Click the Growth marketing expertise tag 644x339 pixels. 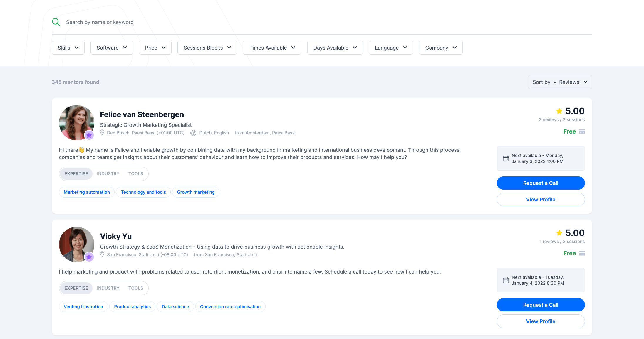[195, 192]
